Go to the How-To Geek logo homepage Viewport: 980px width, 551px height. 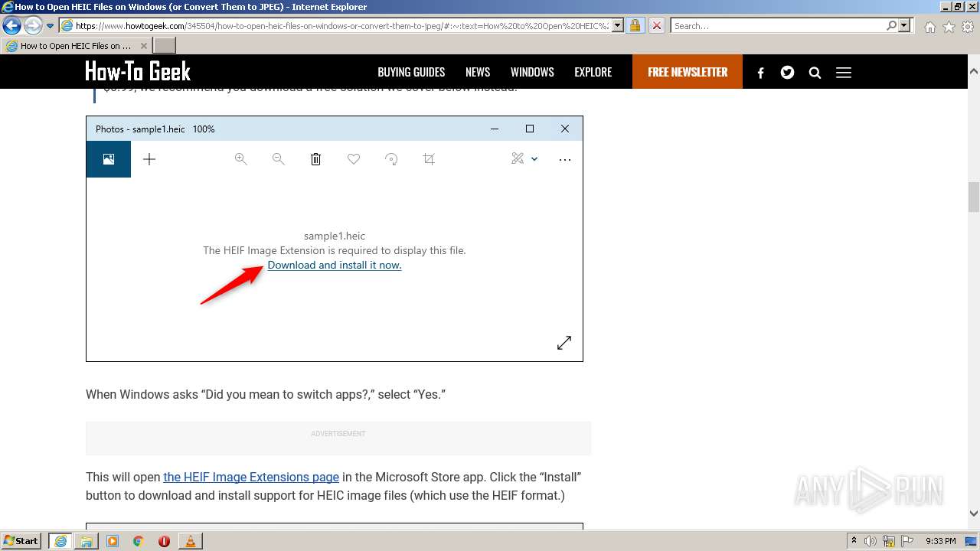[x=138, y=72]
